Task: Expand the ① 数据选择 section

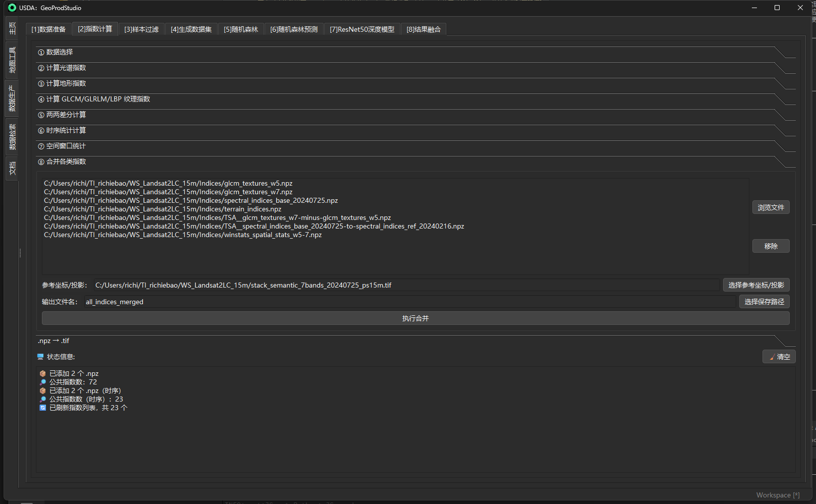Action: coord(60,52)
